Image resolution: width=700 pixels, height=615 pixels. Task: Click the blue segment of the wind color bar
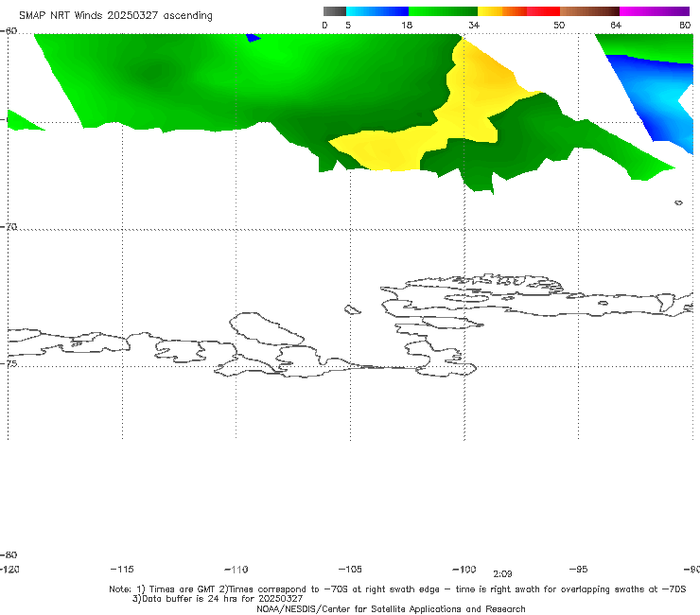point(377,11)
